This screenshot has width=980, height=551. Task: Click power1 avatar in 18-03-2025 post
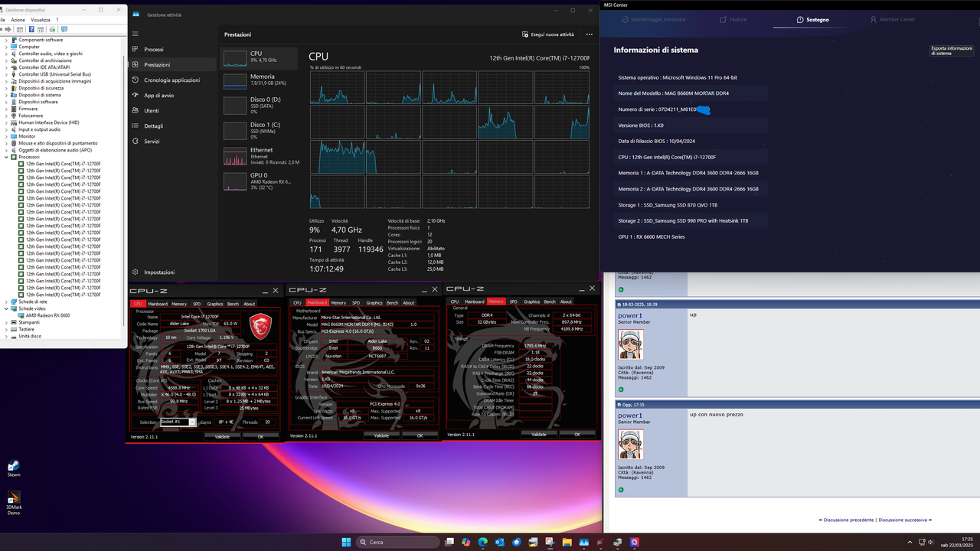click(631, 344)
